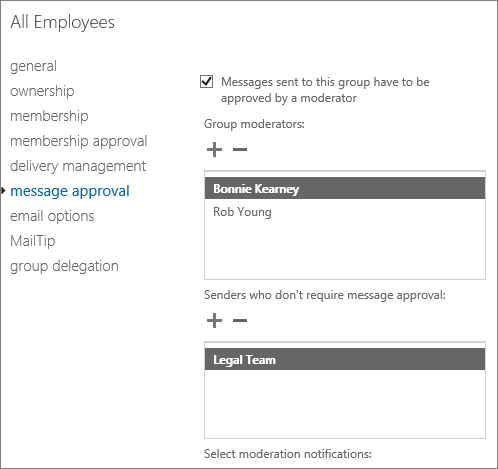
Task: Select Rob Young in moderators list
Action: pyautogui.click(x=345, y=212)
